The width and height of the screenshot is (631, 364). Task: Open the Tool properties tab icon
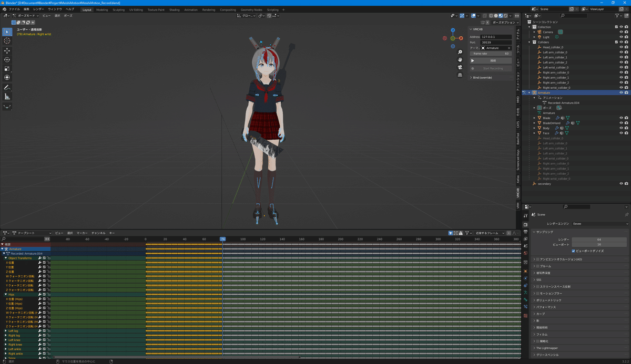point(525,215)
